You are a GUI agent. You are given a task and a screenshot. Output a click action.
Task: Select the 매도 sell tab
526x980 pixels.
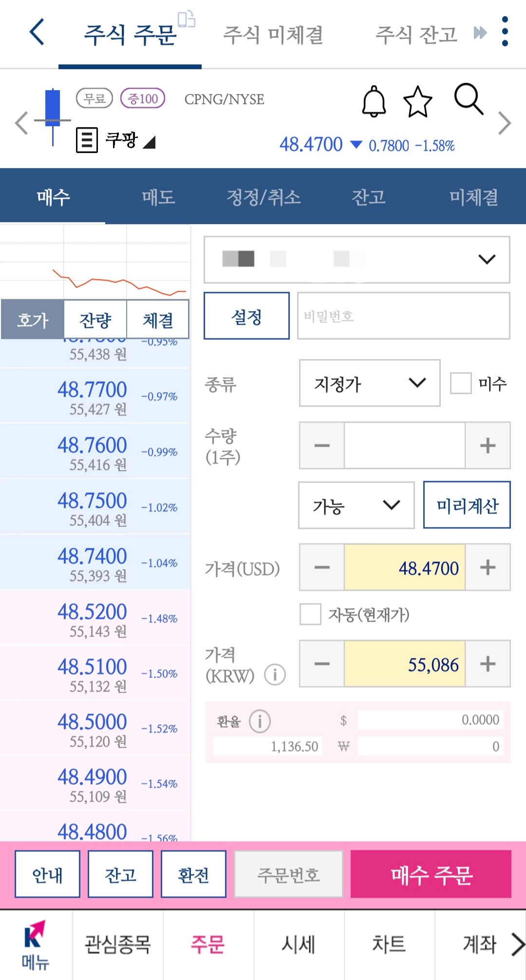click(x=158, y=197)
